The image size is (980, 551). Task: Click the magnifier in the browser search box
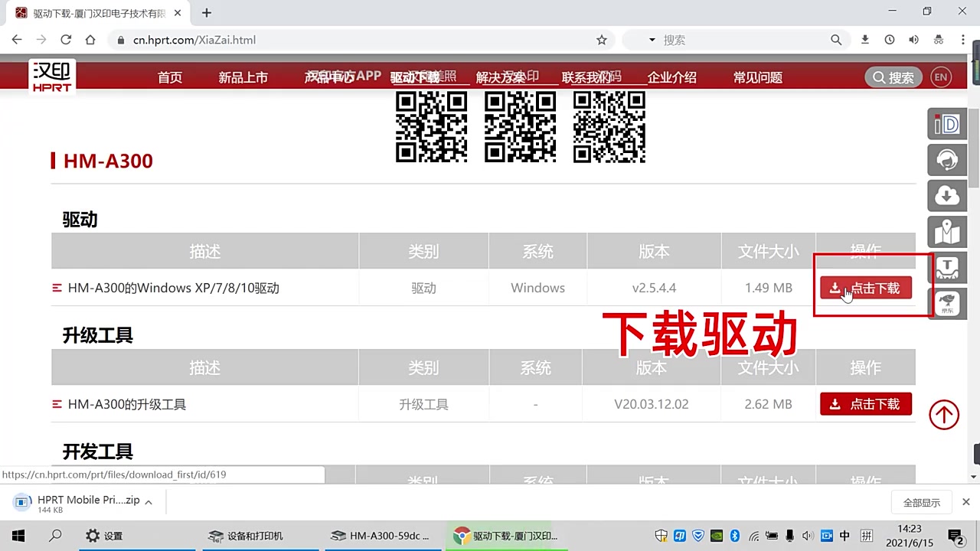(836, 40)
